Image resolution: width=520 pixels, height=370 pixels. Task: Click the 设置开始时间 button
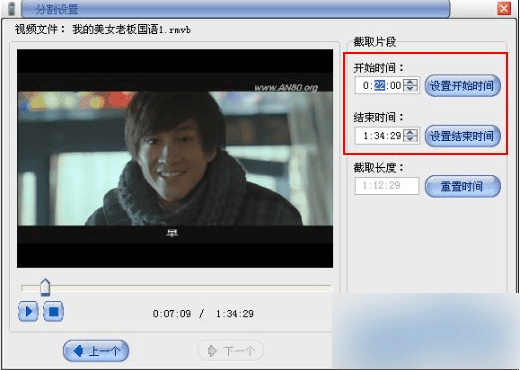pos(463,86)
